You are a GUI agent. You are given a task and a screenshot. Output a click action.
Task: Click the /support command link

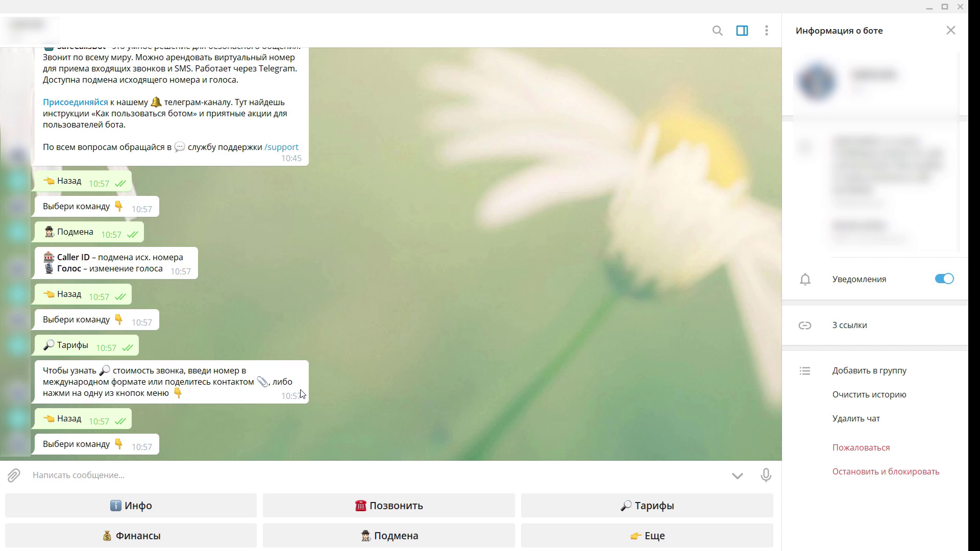281,147
